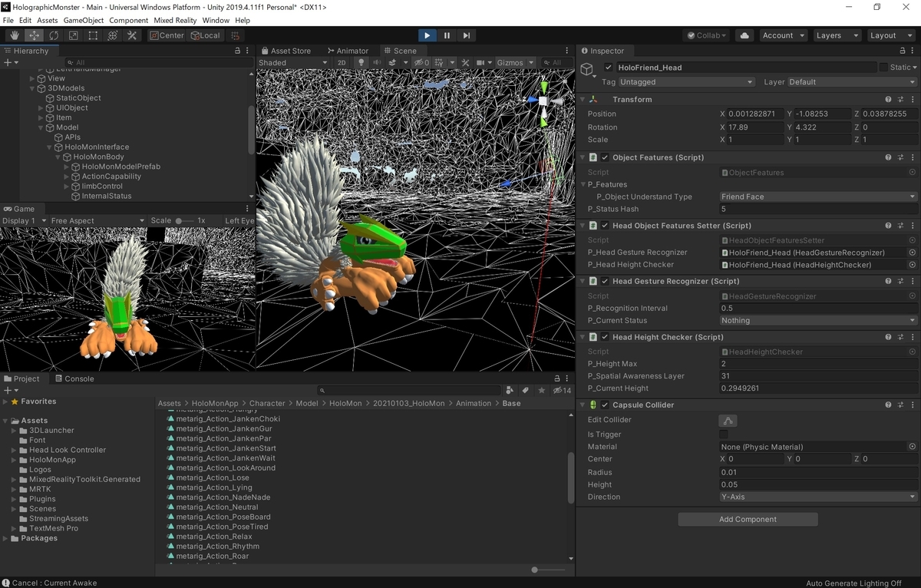This screenshot has width=921, height=588.
Task: Open the Tag dropdown
Action: [x=688, y=82]
